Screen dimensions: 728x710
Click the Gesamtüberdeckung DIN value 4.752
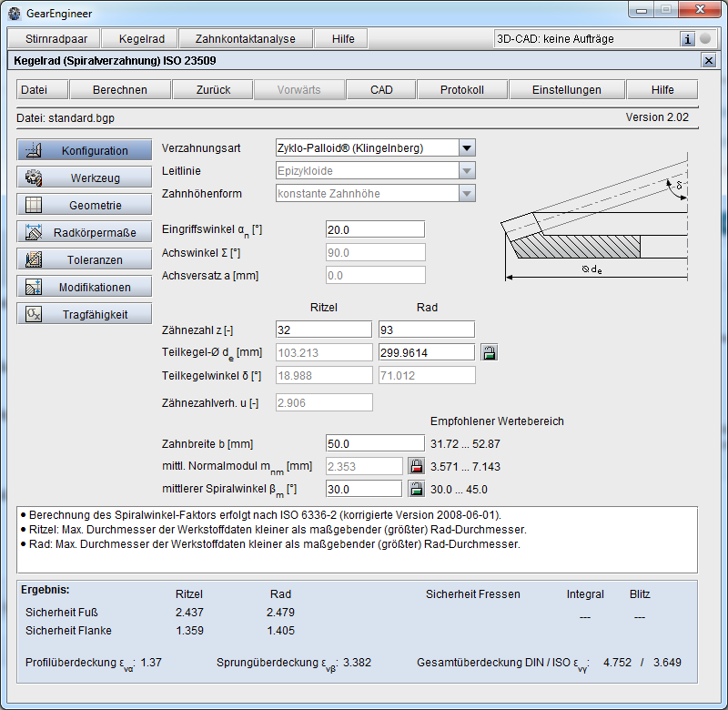618,663
